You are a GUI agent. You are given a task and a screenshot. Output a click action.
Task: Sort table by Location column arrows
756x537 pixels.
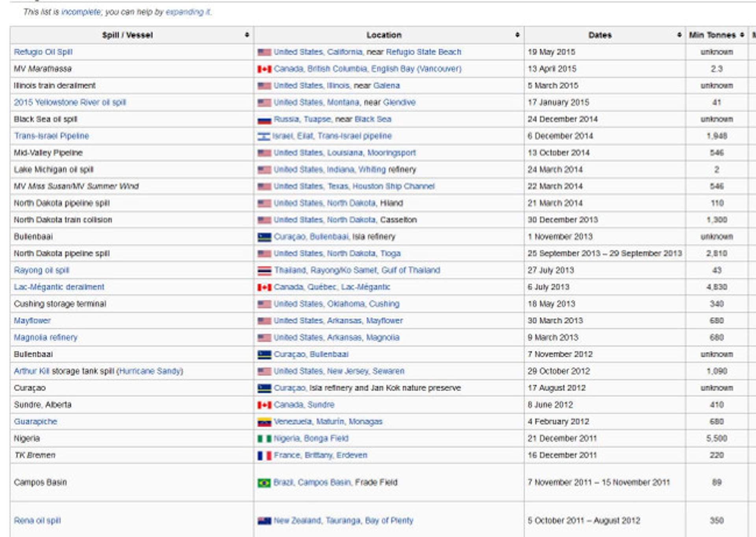click(x=517, y=35)
